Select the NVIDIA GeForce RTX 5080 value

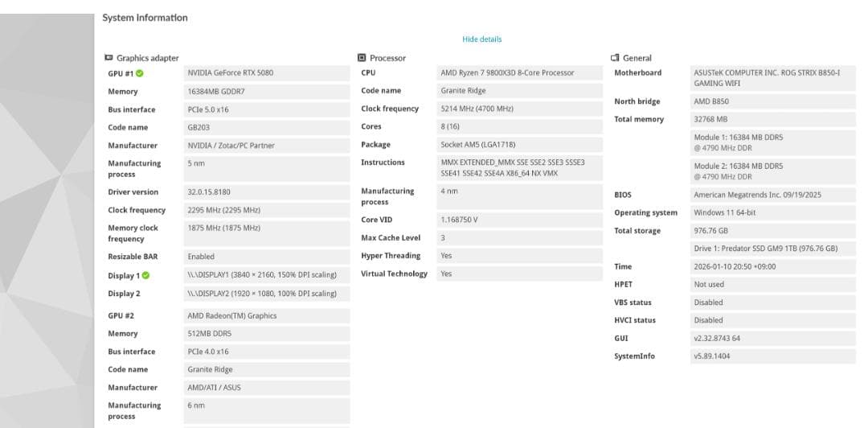[x=231, y=73]
